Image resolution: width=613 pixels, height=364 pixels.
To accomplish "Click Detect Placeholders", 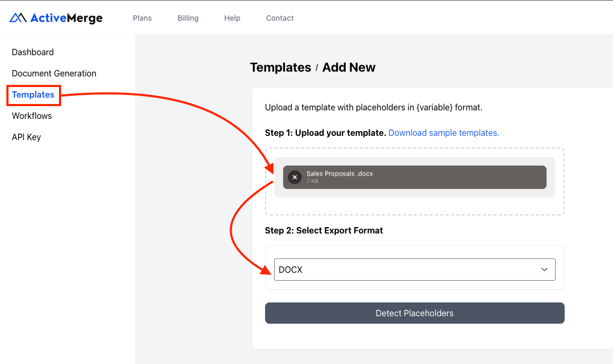I will point(414,313).
